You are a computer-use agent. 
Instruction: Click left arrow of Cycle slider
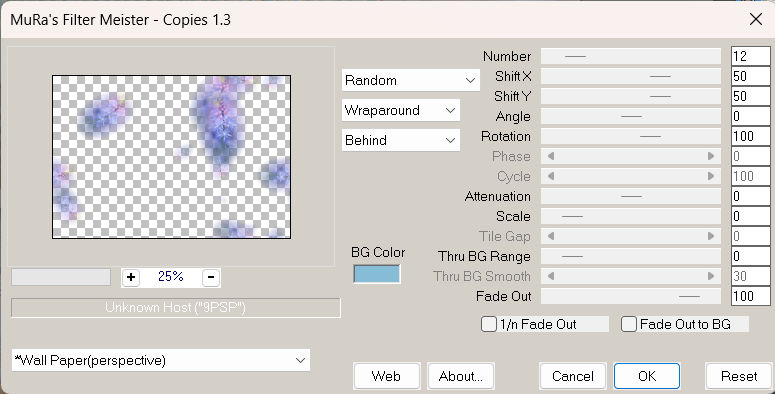551,176
